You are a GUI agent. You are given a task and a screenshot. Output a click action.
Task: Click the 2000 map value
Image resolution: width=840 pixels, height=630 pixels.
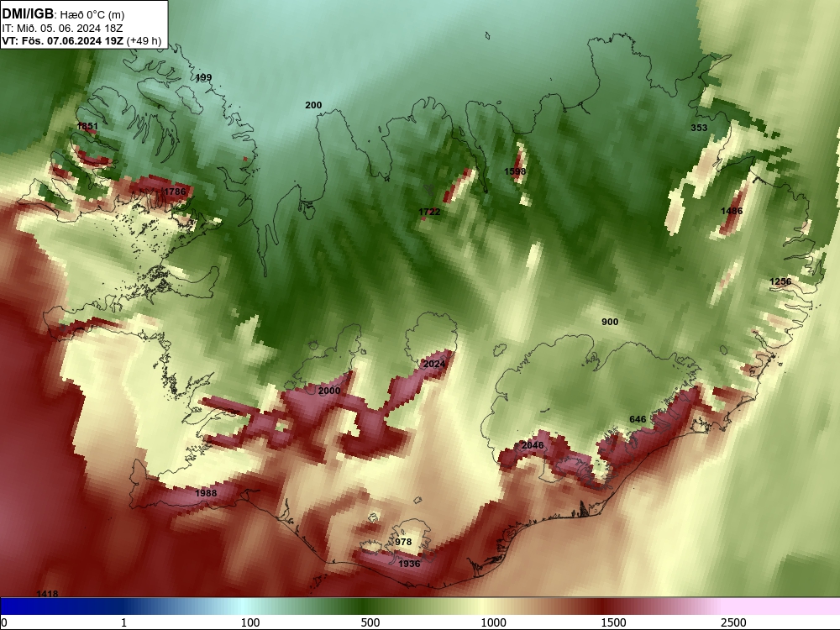[329, 391]
